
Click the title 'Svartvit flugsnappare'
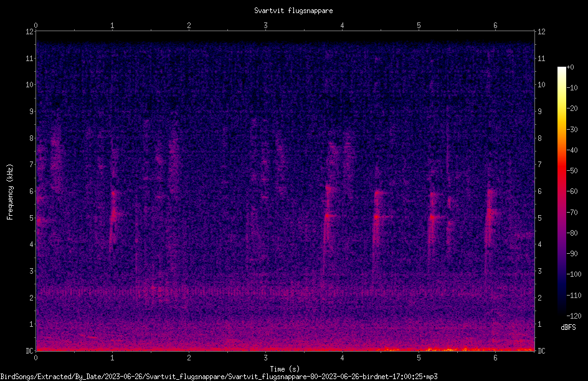(293, 11)
